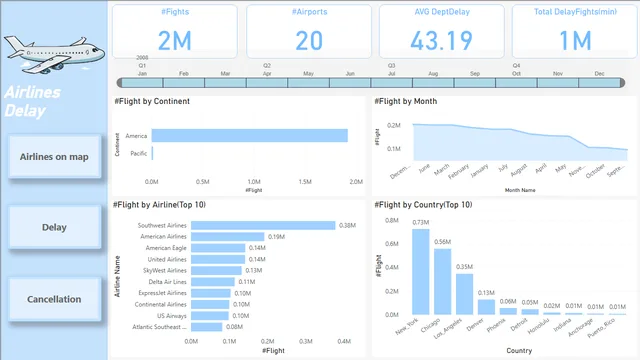Select the Oct segment on timeline slicer
Screen dimensions: 640x360
[516, 83]
